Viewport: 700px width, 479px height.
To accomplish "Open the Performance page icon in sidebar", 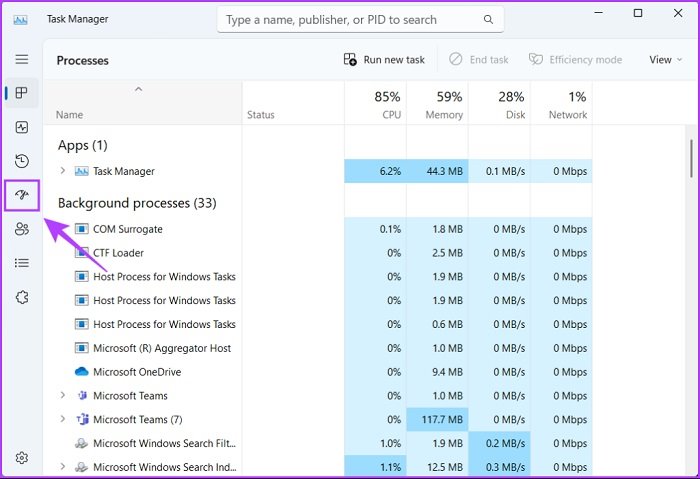I will pyautogui.click(x=21, y=127).
